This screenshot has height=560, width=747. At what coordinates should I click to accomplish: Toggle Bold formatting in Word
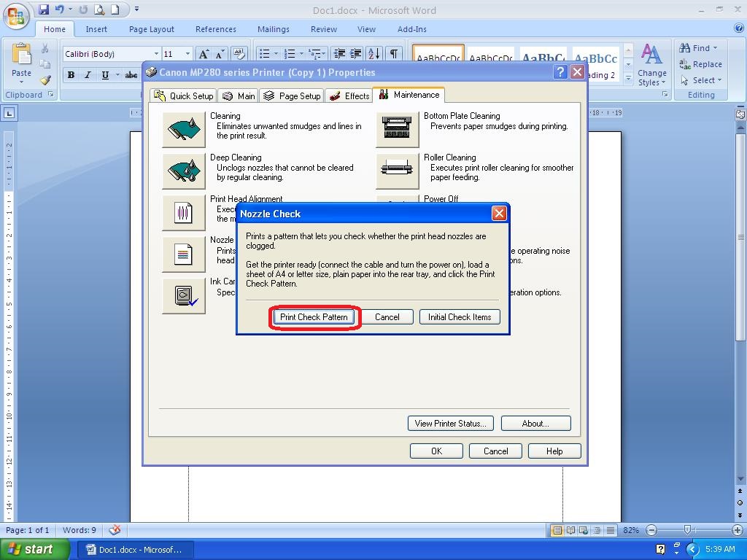point(71,75)
